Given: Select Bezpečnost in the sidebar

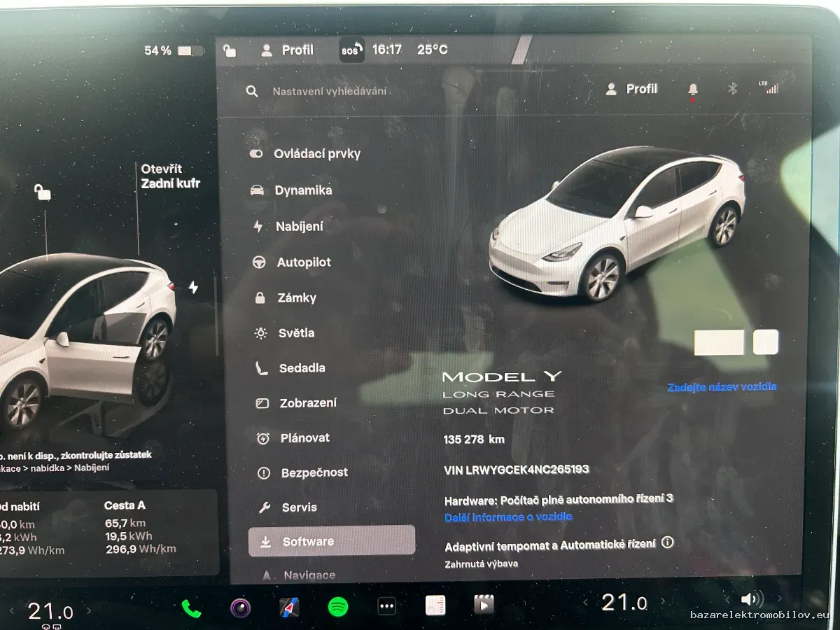Looking at the screenshot, I should point(302,473).
